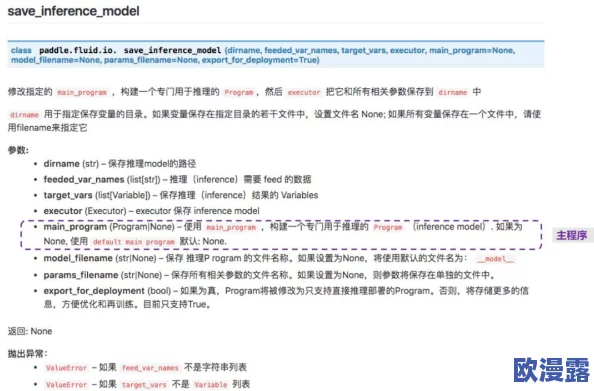Viewport: 594px width, 391px height.
Task: Click red Program code tag in first paragraph
Action: (238, 92)
